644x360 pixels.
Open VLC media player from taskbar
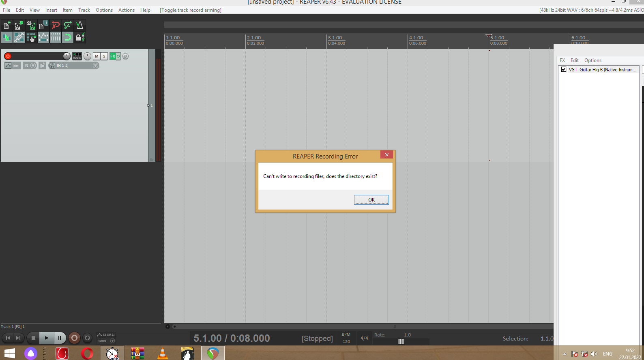(x=163, y=354)
